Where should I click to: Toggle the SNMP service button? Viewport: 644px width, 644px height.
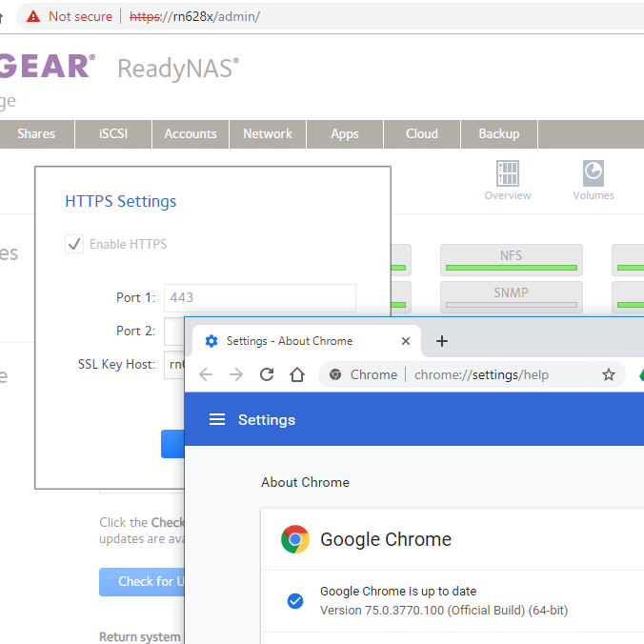pyautogui.click(x=511, y=297)
